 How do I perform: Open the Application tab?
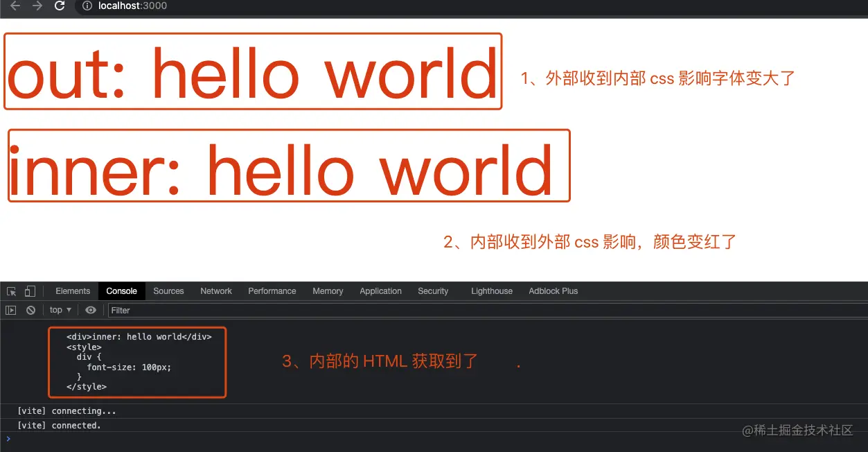coord(380,291)
